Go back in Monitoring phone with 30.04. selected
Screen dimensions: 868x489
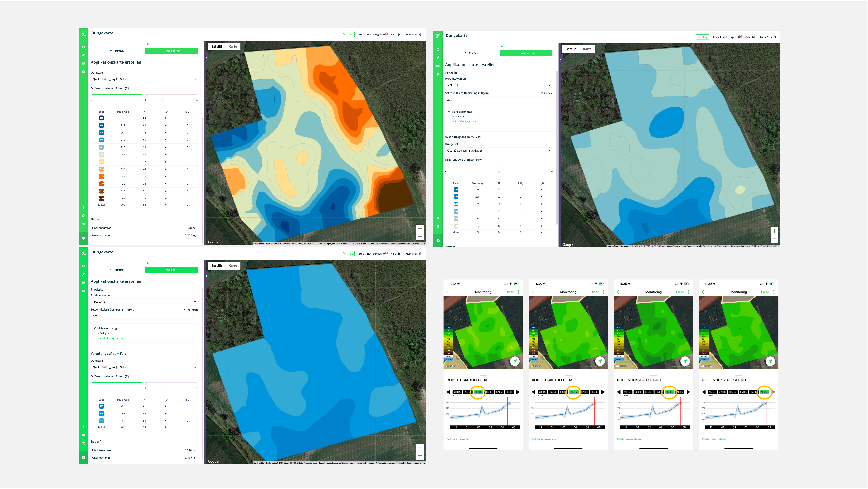[x=447, y=292]
